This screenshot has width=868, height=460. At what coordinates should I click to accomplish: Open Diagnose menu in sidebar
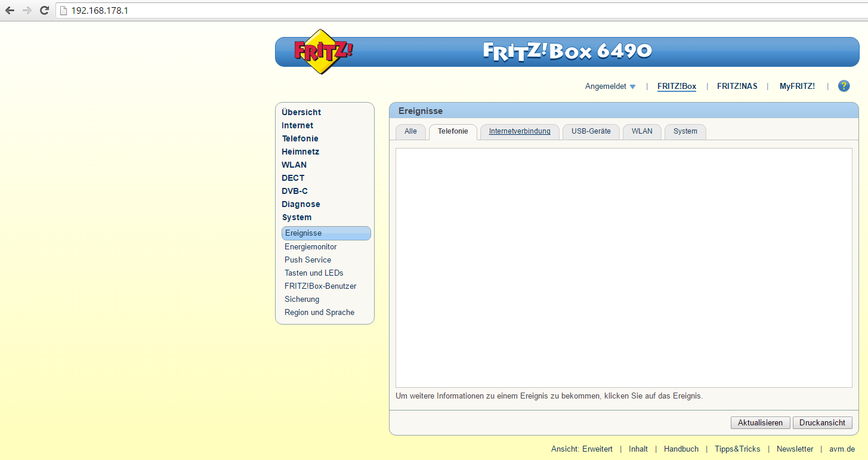pyautogui.click(x=301, y=204)
